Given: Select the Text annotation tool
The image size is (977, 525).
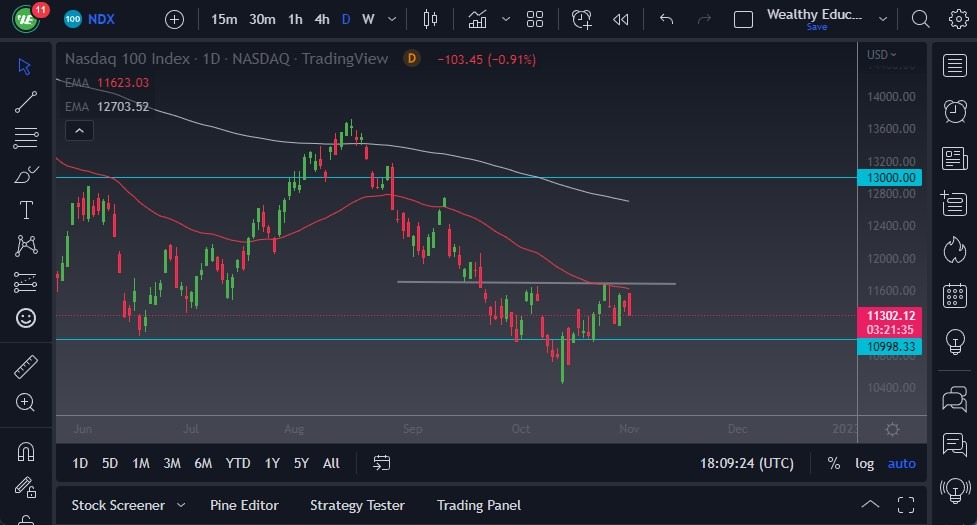Looking at the screenshot, I should [26, 210].
